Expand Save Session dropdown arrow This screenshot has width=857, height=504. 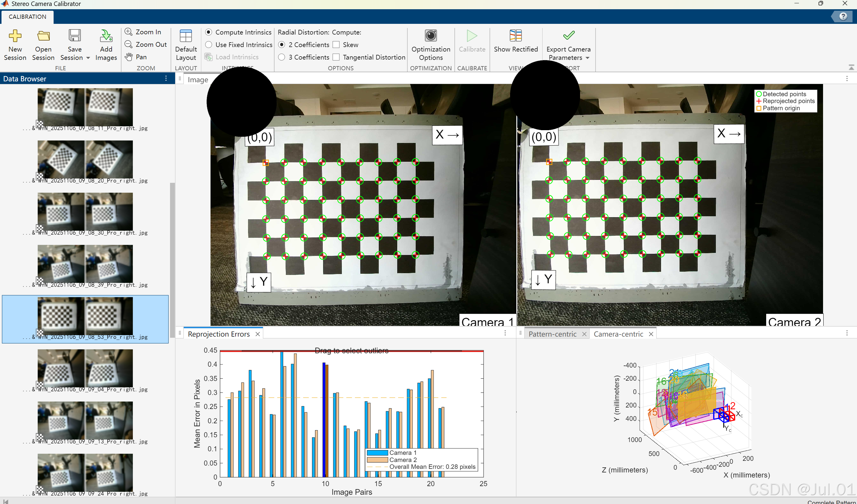(x=88, y=58)
